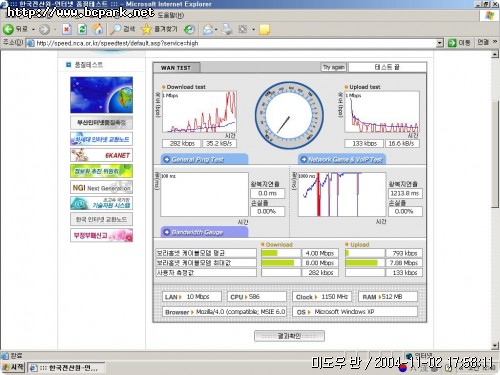Select the 한국전산원 taskbar window button
The height and width of the screenshot is (375, 500).
pyautogui.click(x=66, y=368)
